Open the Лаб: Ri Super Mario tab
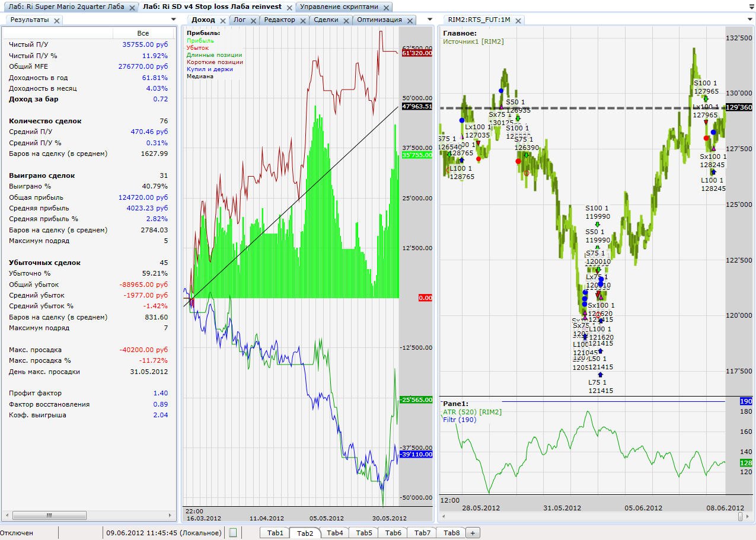This screenshot has height=540, width=756. (x=66, y=7)
